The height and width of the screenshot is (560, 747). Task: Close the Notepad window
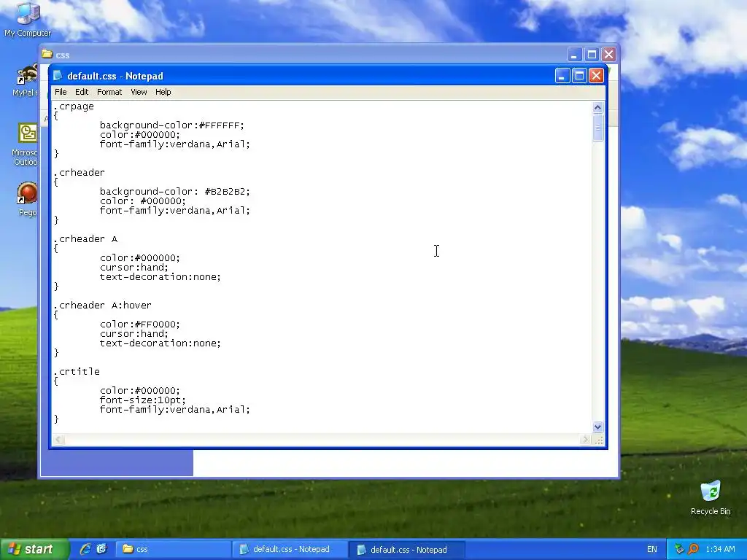click(597, 76)
